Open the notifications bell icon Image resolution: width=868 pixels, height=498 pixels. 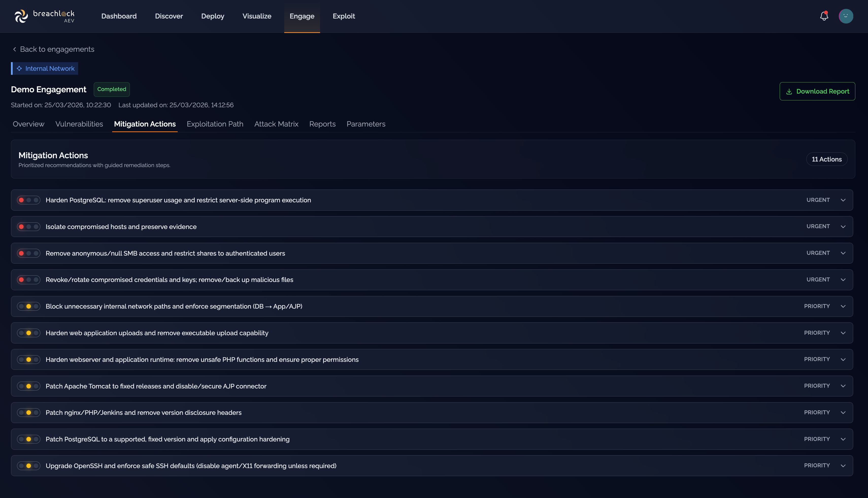tap(824, 16)
